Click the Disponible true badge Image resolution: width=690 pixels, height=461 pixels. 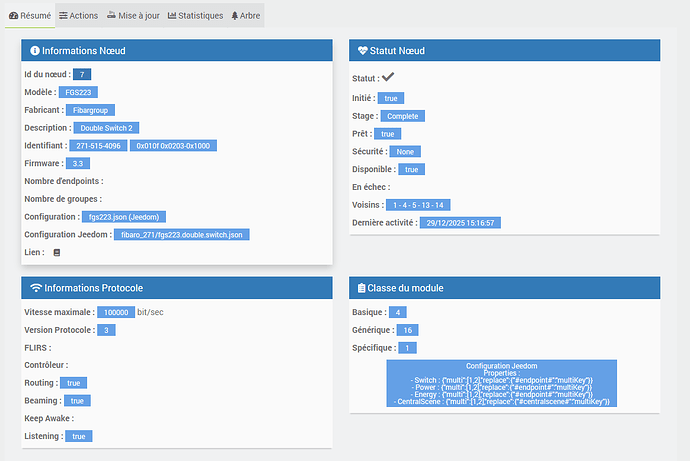coord(411,169)
